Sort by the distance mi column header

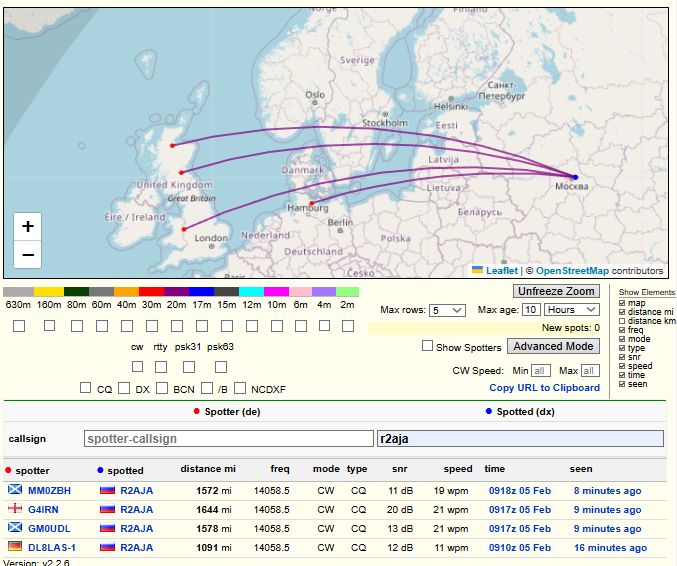click(x=207, y=469)
